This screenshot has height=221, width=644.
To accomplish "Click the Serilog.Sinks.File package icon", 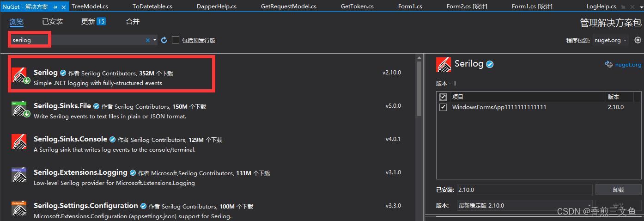I will tap(19, 109).
